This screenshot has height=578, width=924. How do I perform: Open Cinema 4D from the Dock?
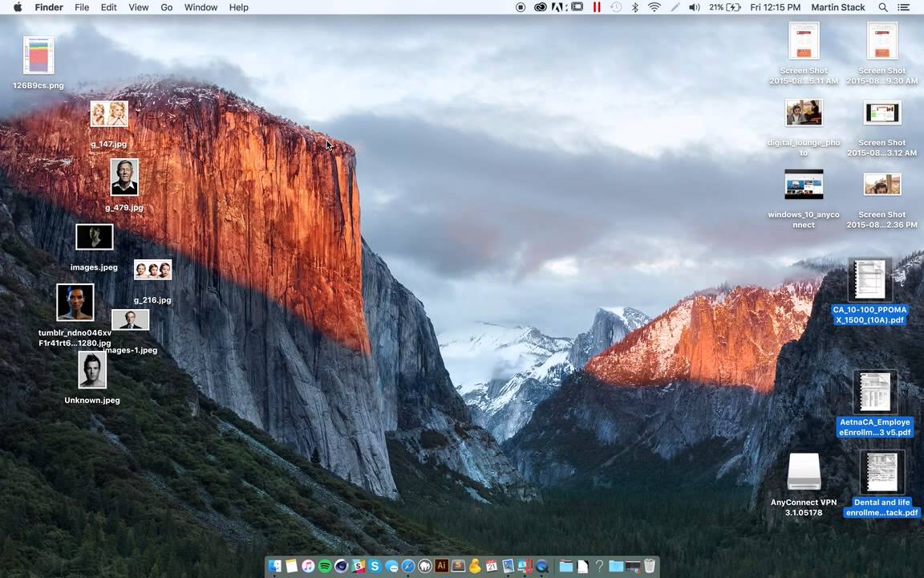pos(342,566)
